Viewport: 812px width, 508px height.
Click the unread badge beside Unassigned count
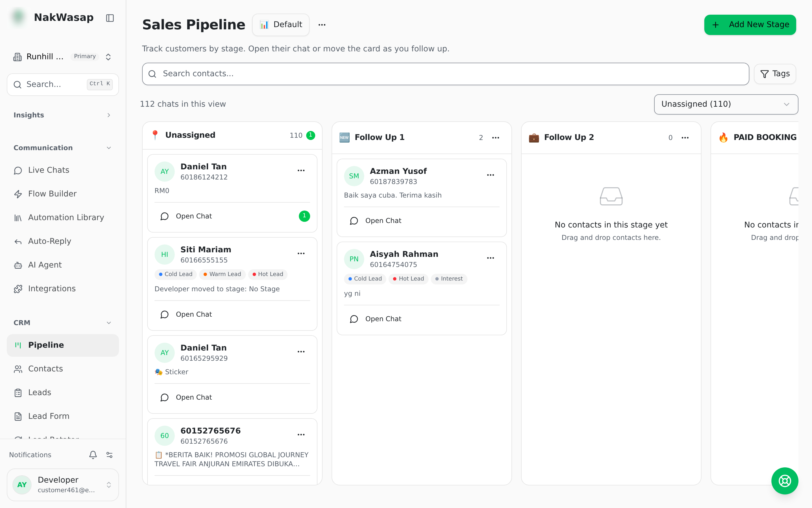click(311, 135)
